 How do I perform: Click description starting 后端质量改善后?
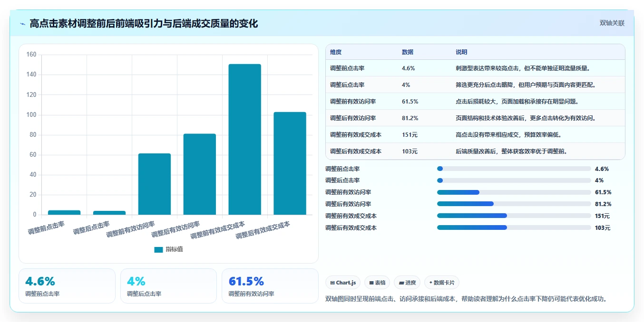click(x=511, y=151)
